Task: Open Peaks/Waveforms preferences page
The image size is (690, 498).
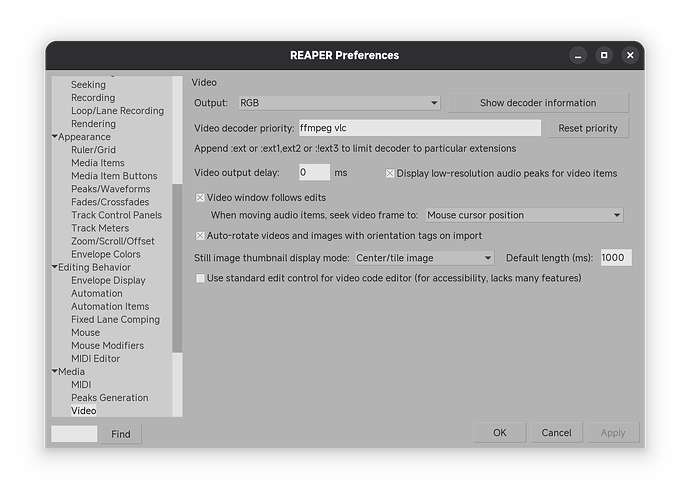Action: tap(110, 189)
